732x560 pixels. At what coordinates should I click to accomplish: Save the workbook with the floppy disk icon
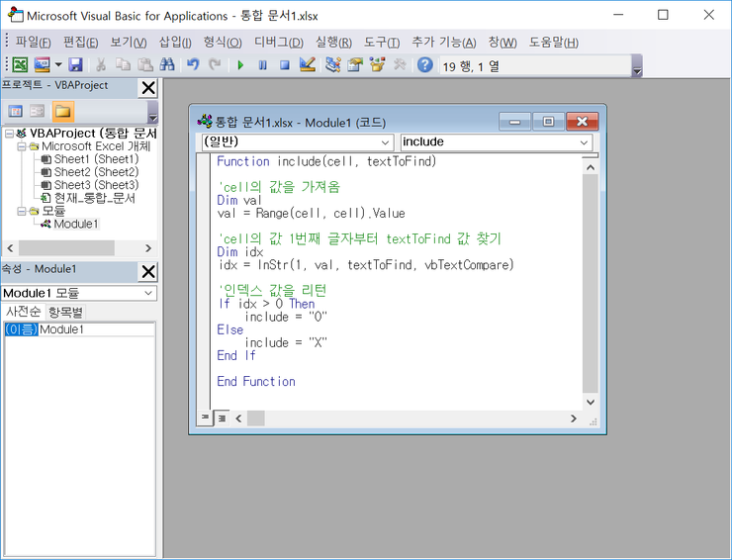click(x=74, y=65)
